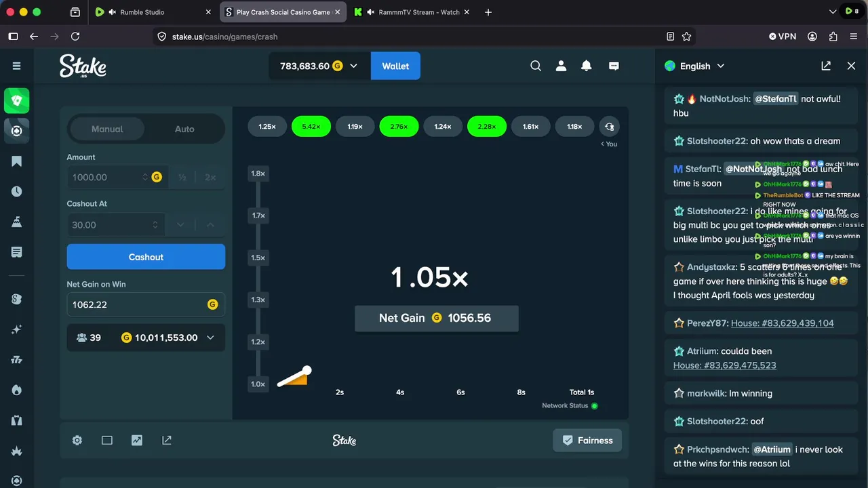Open the Wallet
The width and height of the screenshot is (868, 488).
(x=395, y=66)
